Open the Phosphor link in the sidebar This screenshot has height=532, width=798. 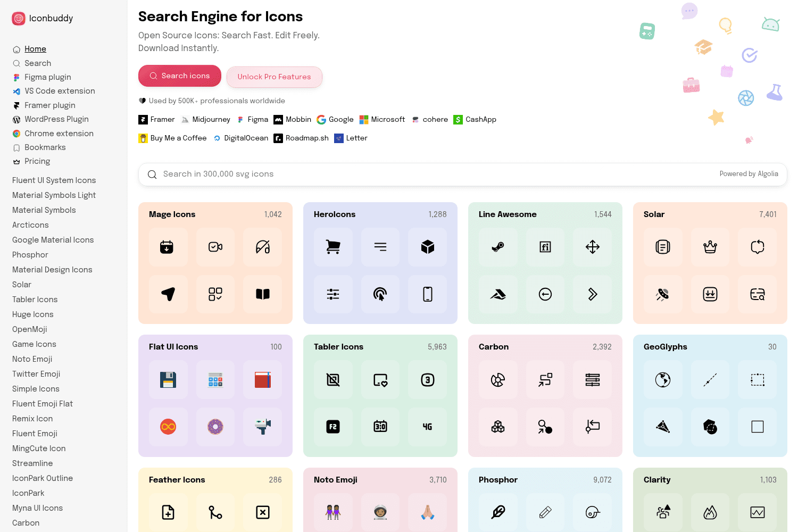click(x=30, y=255)
